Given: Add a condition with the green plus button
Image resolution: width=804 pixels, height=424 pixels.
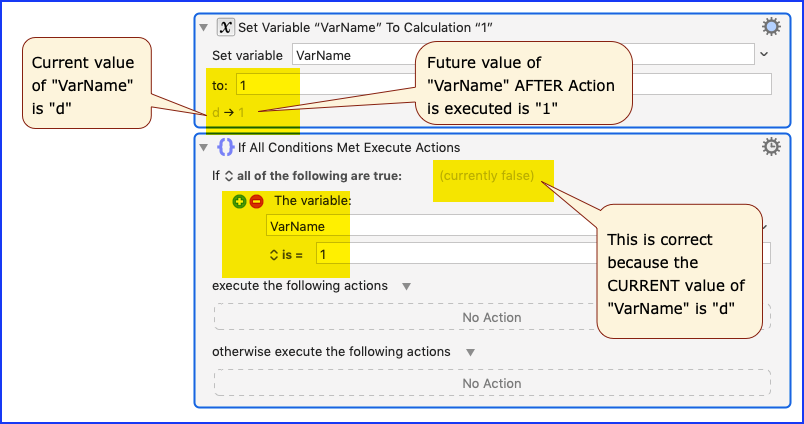Looking at the screenshot, I should pyautogui.click(x=239, y=201).
